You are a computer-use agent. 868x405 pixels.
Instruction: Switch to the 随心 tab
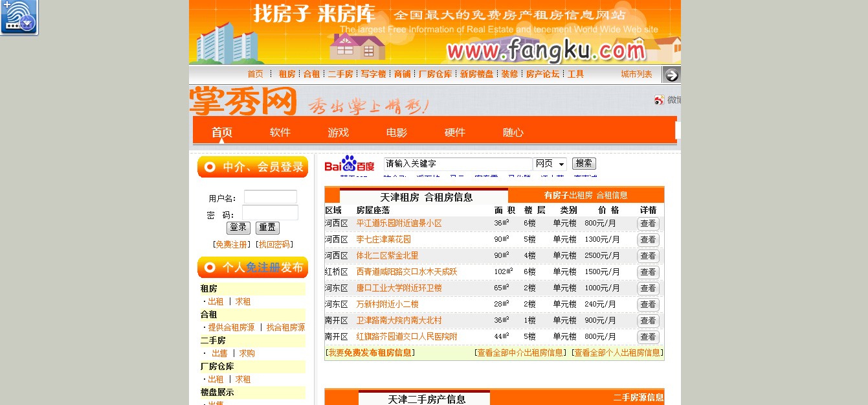[513, 132]
